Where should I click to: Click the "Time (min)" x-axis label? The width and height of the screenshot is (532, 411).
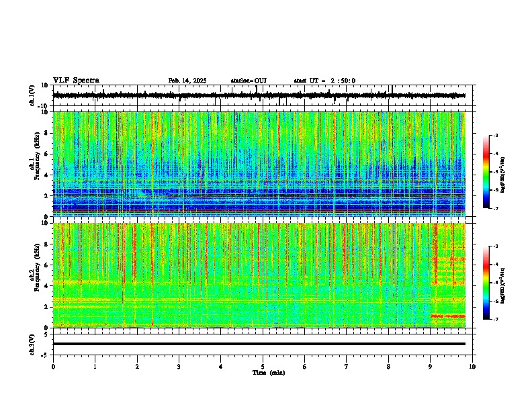pyautogui.click(x=269, y=373)
